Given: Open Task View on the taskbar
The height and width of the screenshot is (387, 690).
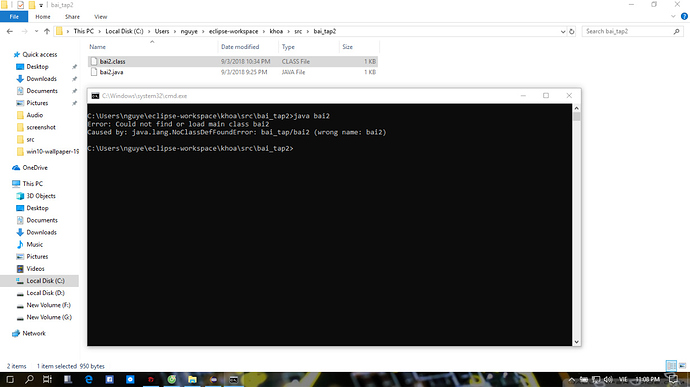Looking at the screenshot, I should point(48,379).
